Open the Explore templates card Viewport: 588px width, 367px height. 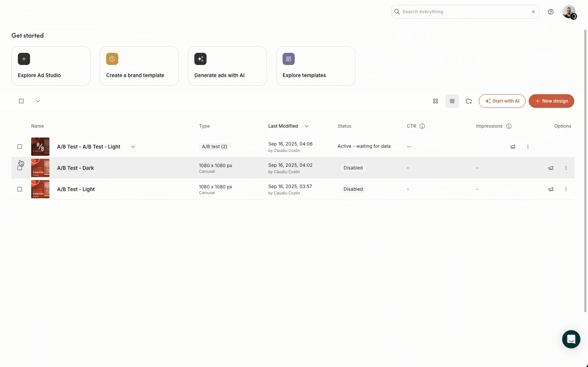[x=315, y=66]
